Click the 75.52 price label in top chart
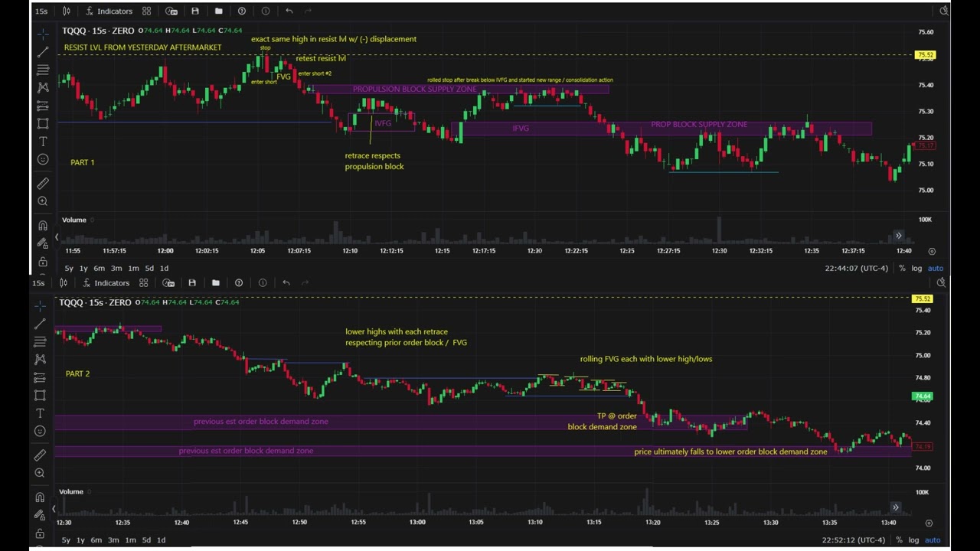 pyautogui.click(x=926, y=55)
